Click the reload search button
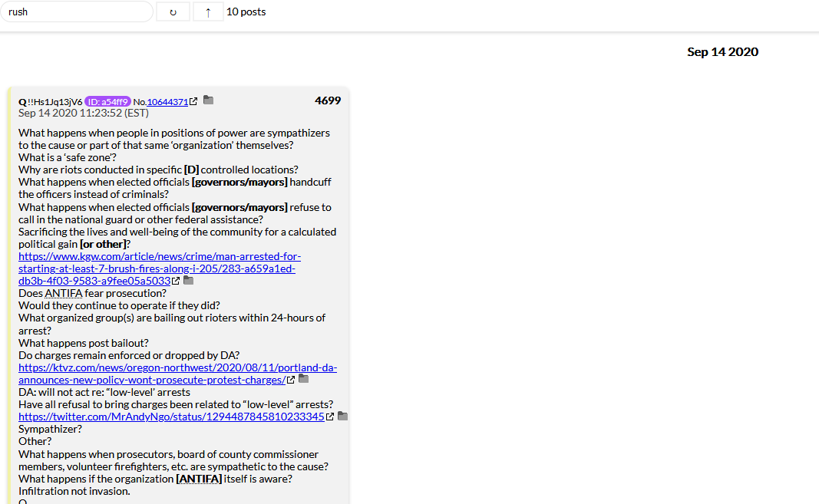Screen dimensions: 819x504 pyautogui.click(x=173, y=12)
